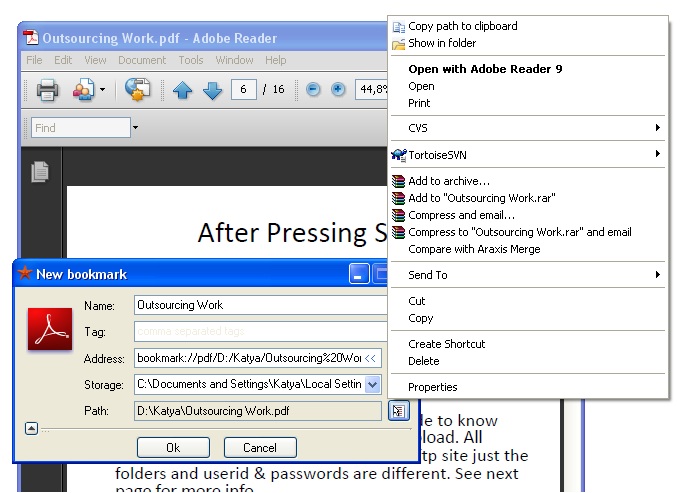Image resolution: width=683 pixels, height=493 pixels.
Task: Click the Print icon in Adobe Reader toolbar
Action: pos(47,90)
